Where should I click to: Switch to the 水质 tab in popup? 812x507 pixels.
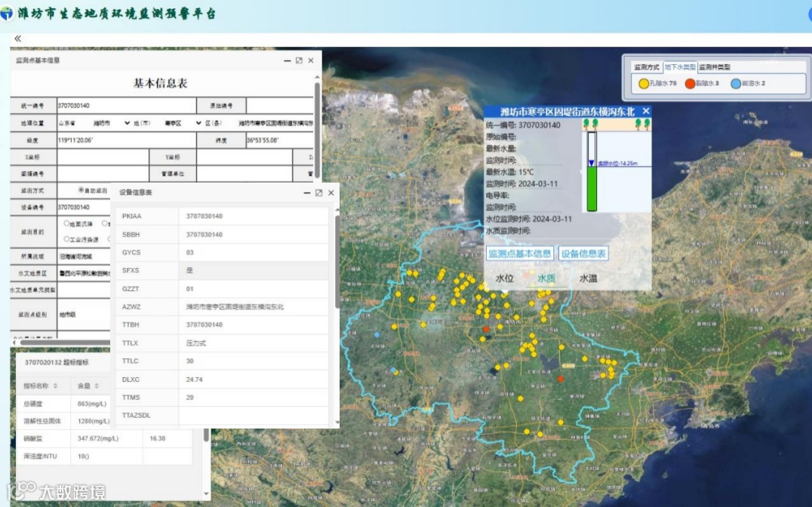[x=546, y=278]
